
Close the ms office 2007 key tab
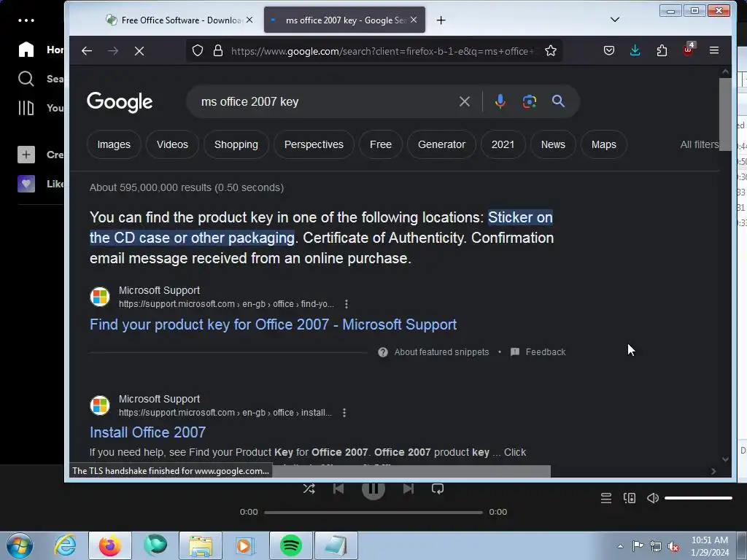[x=414, y=20]
